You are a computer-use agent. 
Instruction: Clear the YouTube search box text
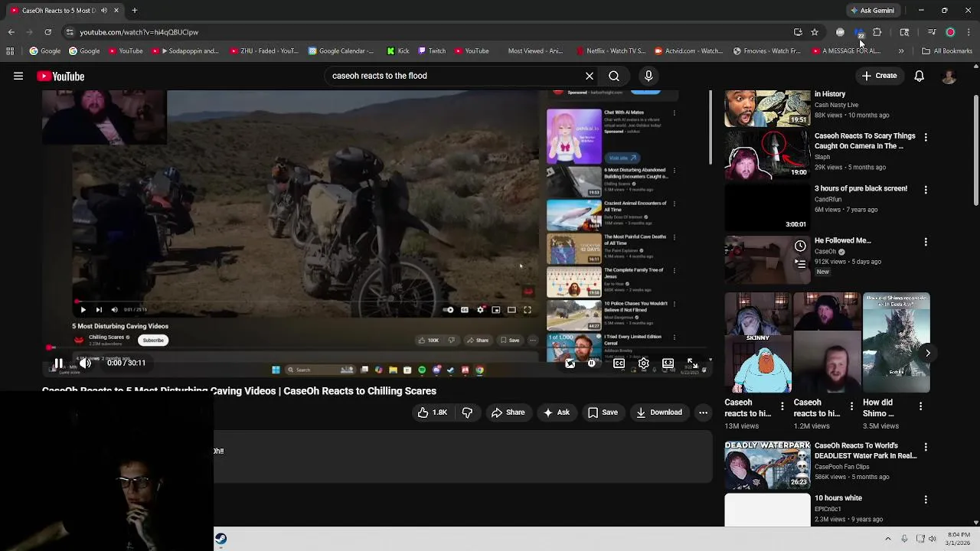(x=590, y=76)
